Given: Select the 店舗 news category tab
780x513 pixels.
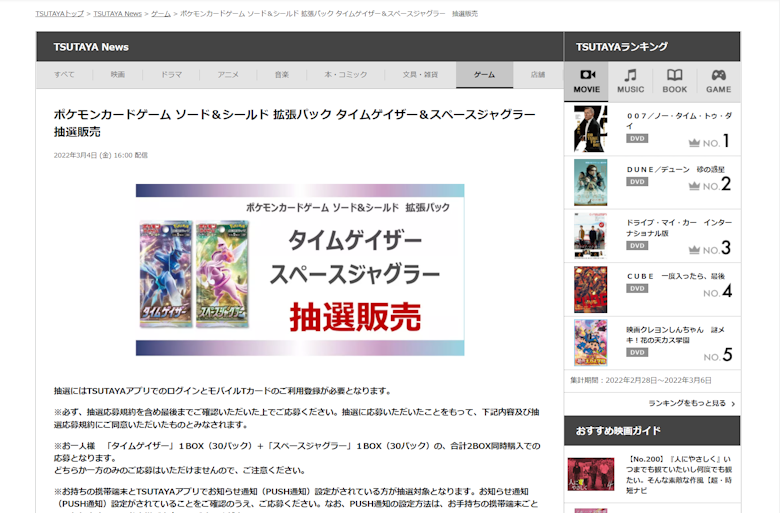Looking at the screenshot, I should (x=538, y=75).
